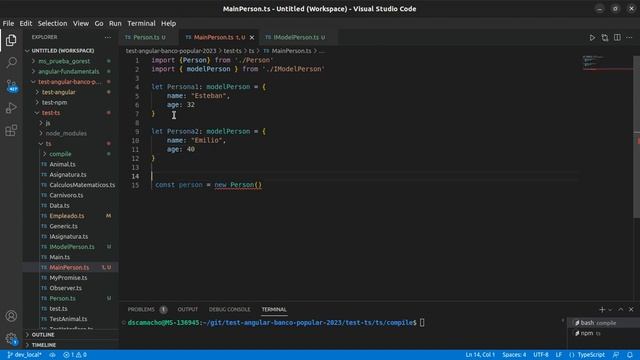Viewport: 640px width, 360px height.
Task: Select the npm ts terminal
Action: [x=604, y=333]
